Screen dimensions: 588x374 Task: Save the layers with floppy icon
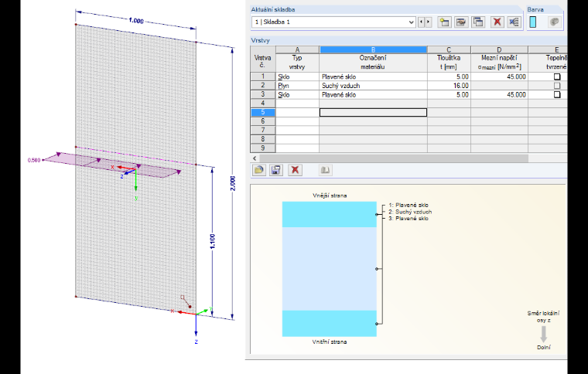tap(276, 170)
